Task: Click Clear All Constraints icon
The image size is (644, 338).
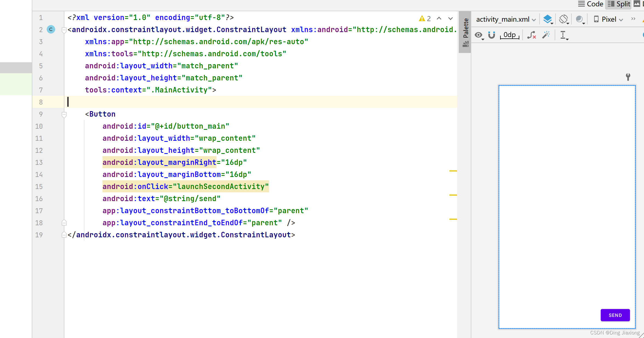Action: point(532,35)
